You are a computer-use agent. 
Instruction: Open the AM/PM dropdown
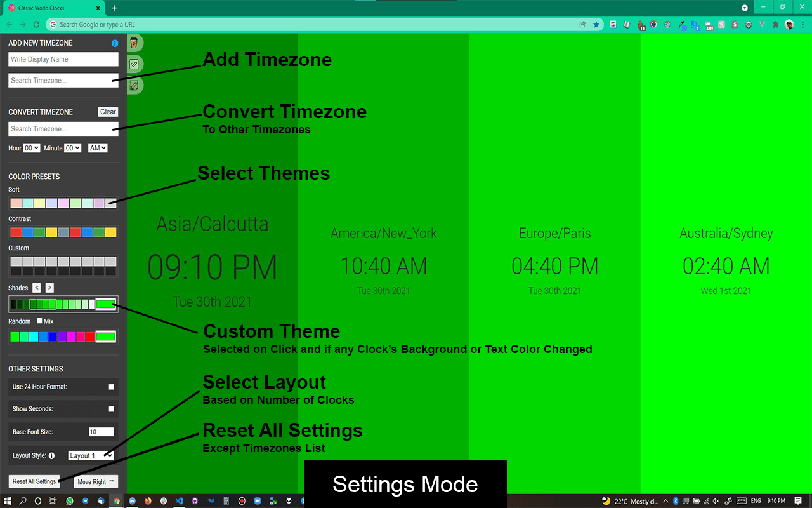[97, 148]
